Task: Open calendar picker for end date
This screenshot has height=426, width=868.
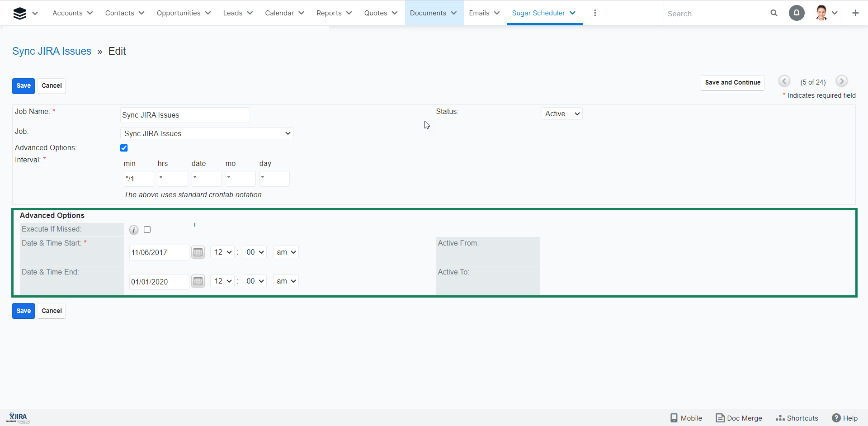Action: point(198,281)
